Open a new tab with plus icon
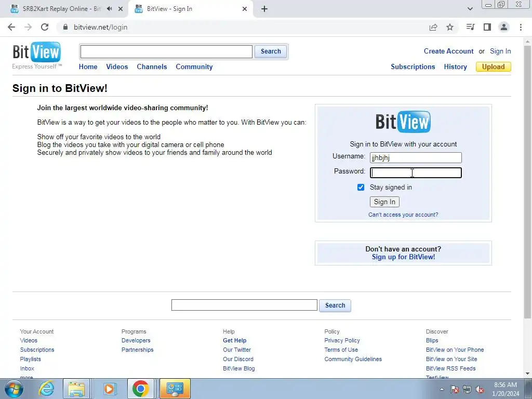 (x=264, y=9)
